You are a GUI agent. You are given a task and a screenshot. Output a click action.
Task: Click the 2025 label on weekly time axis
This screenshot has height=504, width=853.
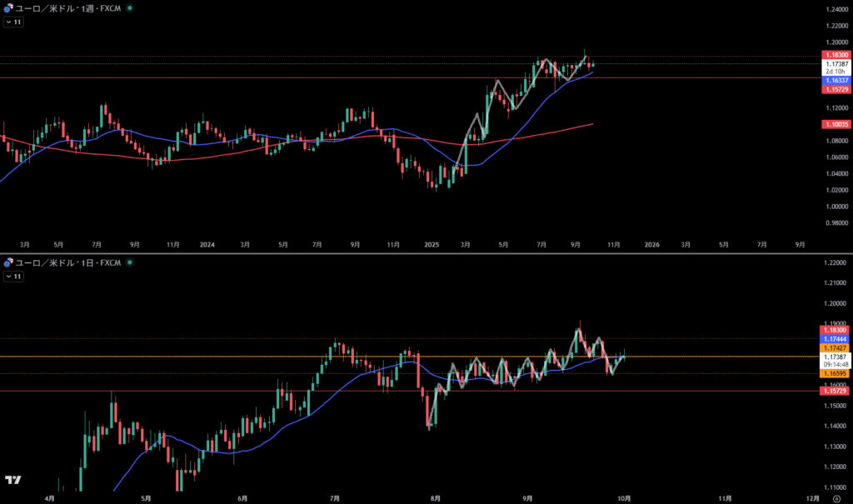pos(431,245)
